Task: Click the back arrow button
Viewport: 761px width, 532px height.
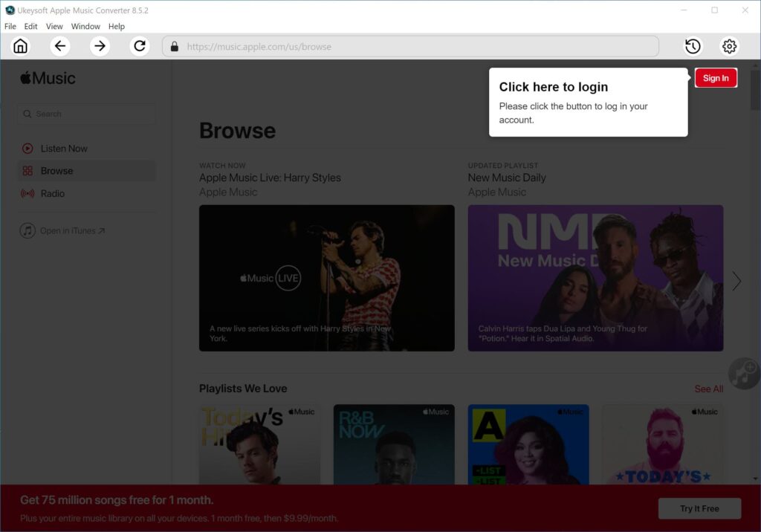Action: pyautogui.click(x=60, y=46)
